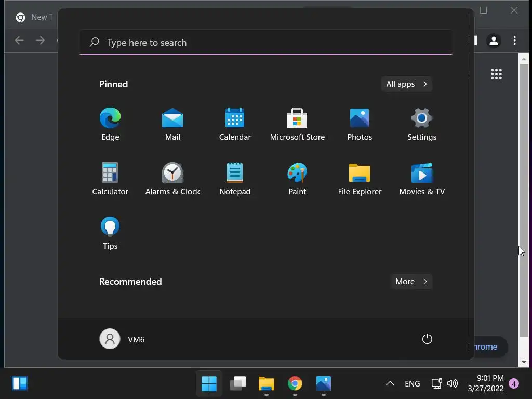The height and width of the screenshot is (399, 532).
Task: Open the VM6 user account menu
Action: click(x=122, y=339)
